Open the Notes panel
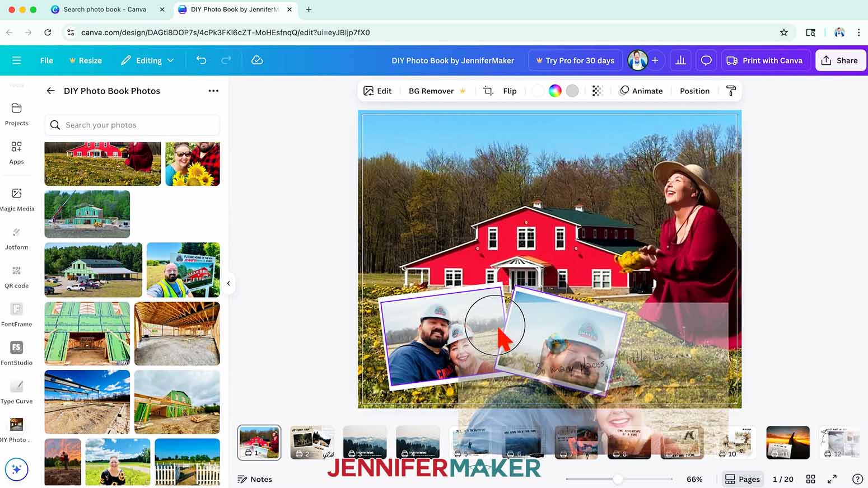This screenshot has width=868, height=488. pyautogui.click(x=255, y=479)
